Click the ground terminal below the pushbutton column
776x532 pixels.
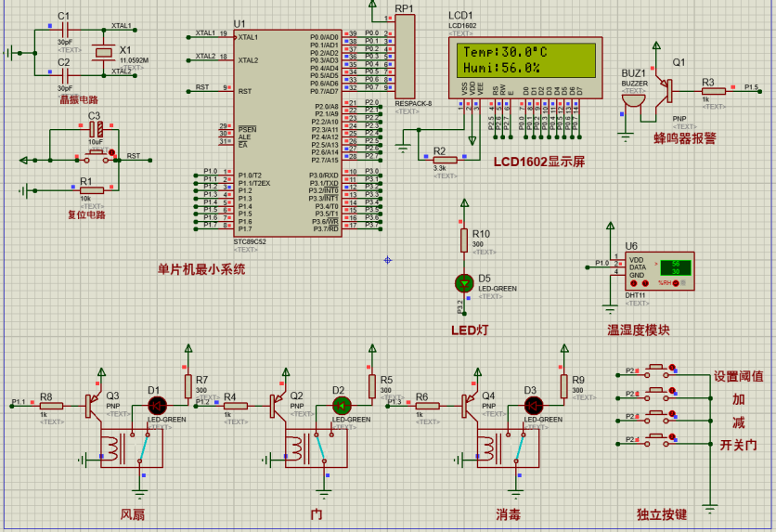coord(710,509)
